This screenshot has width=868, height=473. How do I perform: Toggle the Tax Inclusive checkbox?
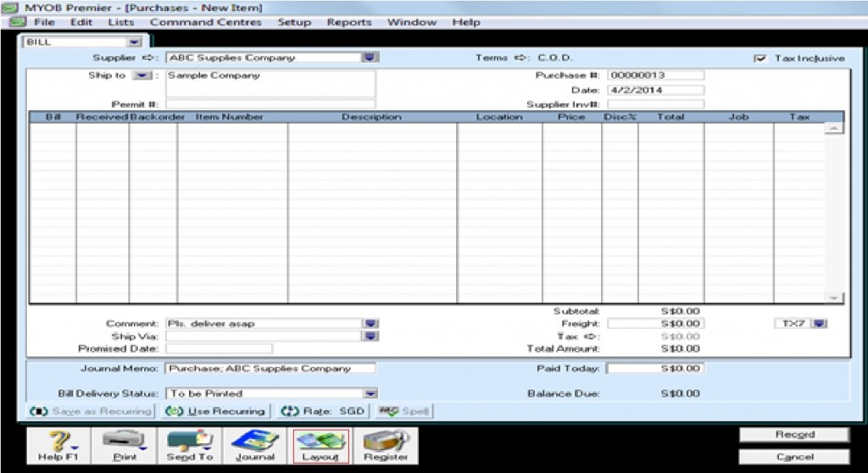(760, 58)
